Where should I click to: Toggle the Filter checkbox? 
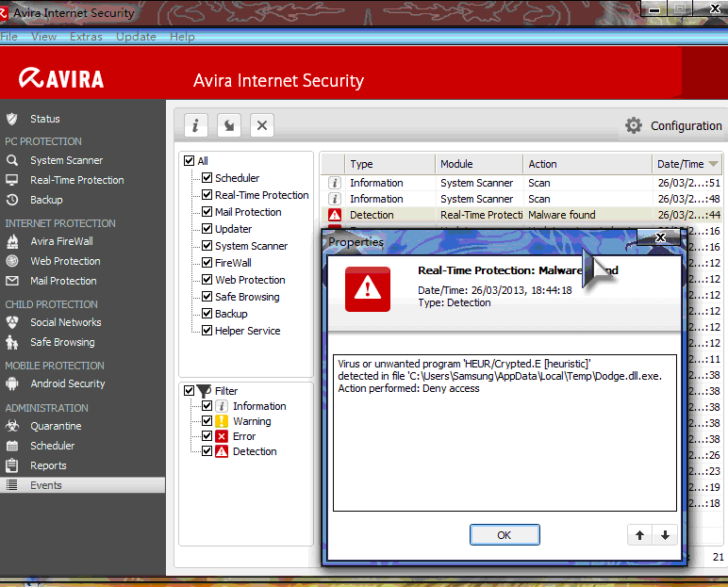coord(189,390)
